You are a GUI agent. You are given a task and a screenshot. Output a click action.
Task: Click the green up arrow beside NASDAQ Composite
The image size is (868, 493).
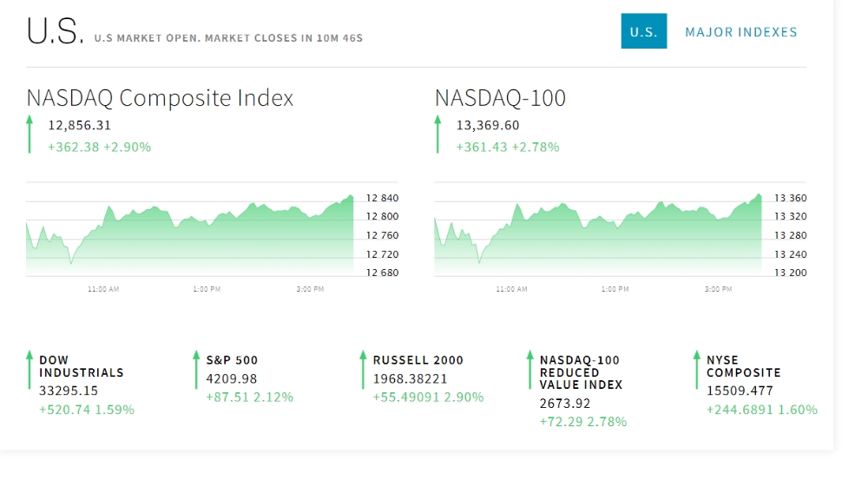coord(30,134)
